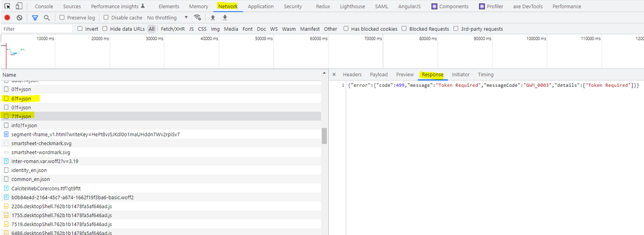Open axe DevTools tab
Screen dimensions: 644x235
click(x=528, y=6)
